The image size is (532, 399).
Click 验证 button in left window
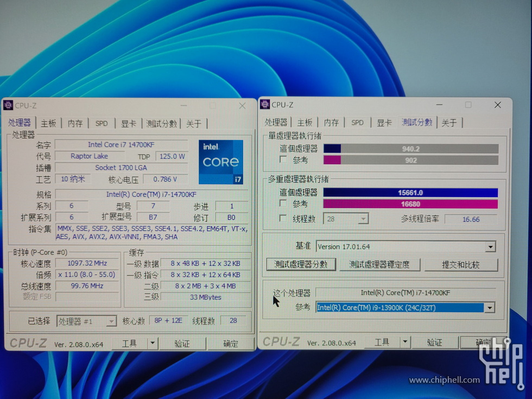[x=182, y=344]
